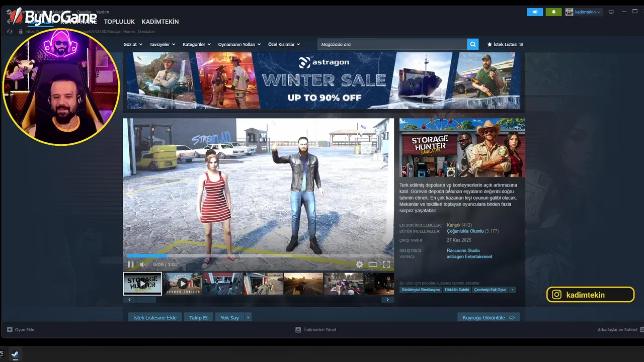Click the thumbnail strip scrollbar handle

coord(146,300)
